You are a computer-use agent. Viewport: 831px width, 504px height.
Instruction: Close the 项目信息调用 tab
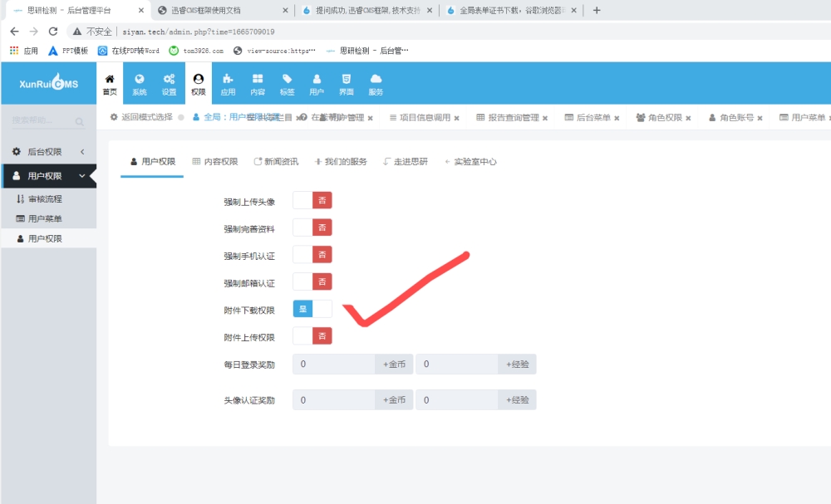click(456, 118)
